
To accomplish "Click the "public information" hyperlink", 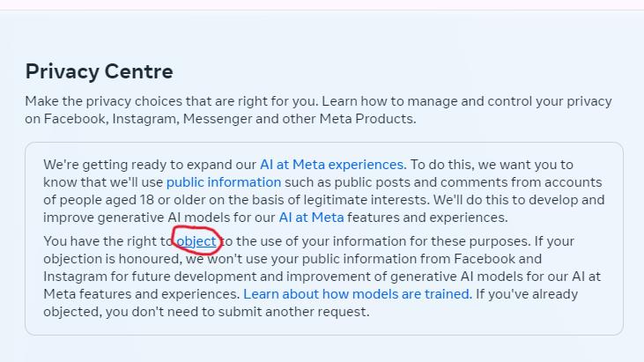I will click(x=223, y=182).
